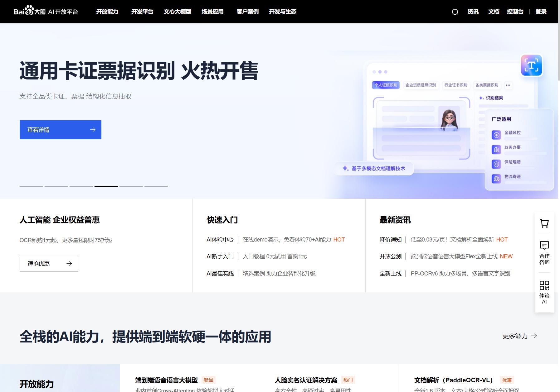Image resolution: width=560 pixels, height=392 pixels.
Task: Click the Baidu 大脑 logo
Action: [46, 11]
